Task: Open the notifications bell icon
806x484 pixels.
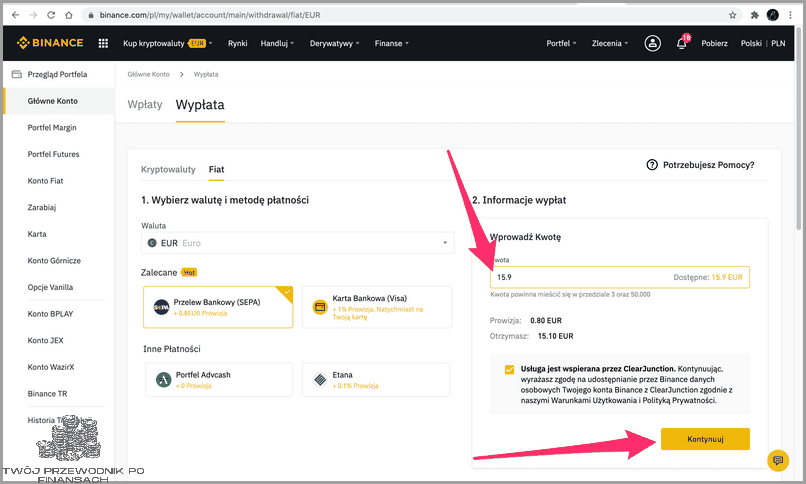Action: tap(682, 43)
